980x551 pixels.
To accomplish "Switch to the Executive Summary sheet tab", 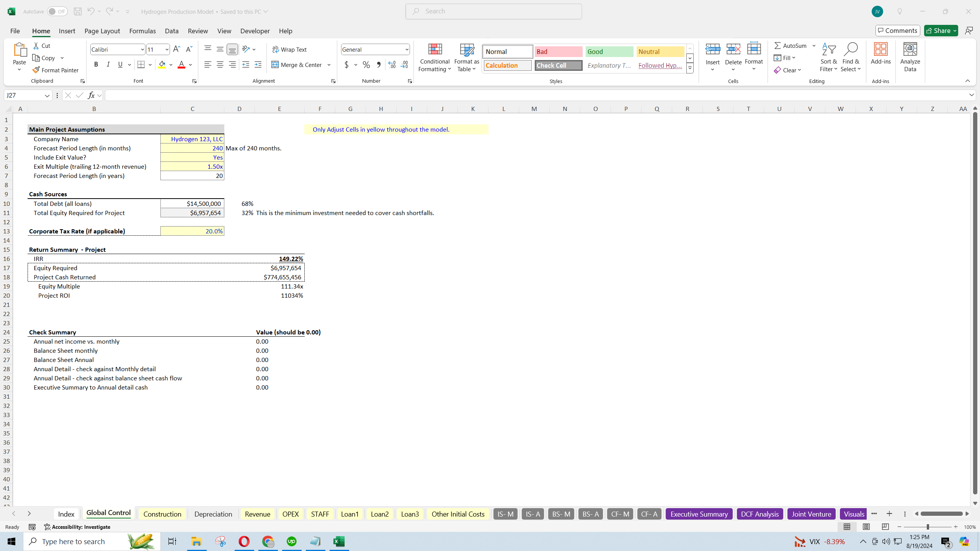I will click(x=699, y=514).
